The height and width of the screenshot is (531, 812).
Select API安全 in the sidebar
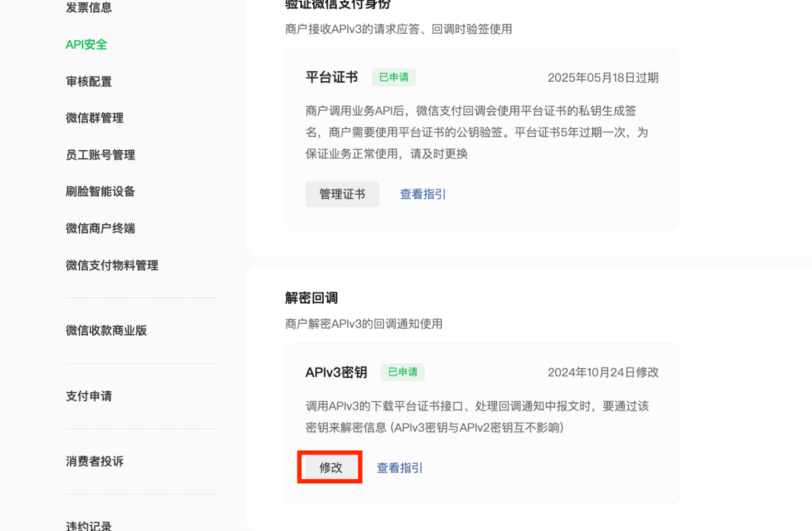[86, 45]
